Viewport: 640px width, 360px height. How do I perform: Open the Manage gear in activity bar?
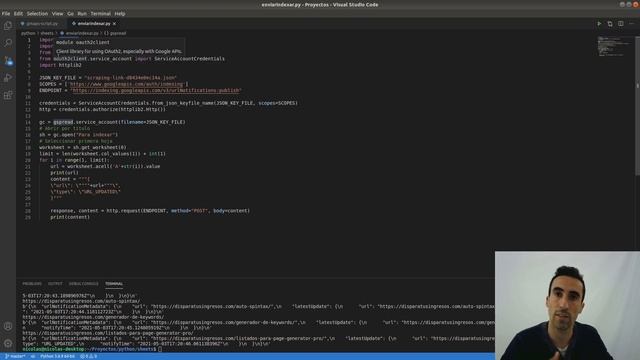8,343
